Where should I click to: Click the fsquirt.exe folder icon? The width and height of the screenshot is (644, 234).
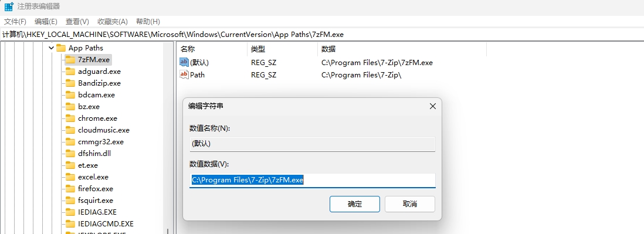click(70, 201)
